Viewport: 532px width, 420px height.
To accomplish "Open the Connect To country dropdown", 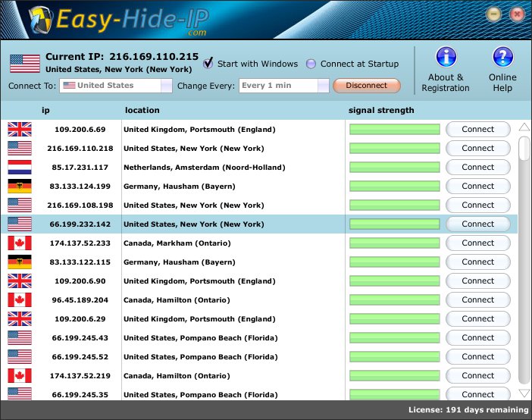I will [116, 86].
